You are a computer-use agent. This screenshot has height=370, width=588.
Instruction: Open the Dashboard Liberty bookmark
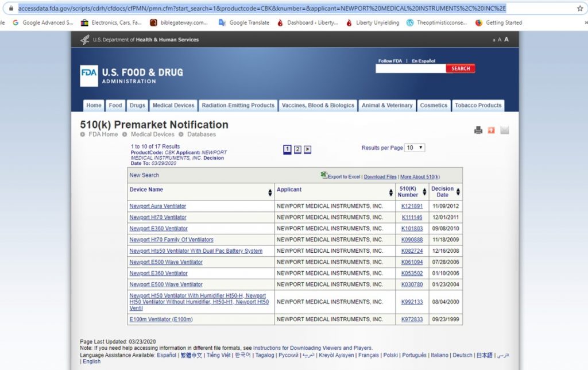point(308,22)
